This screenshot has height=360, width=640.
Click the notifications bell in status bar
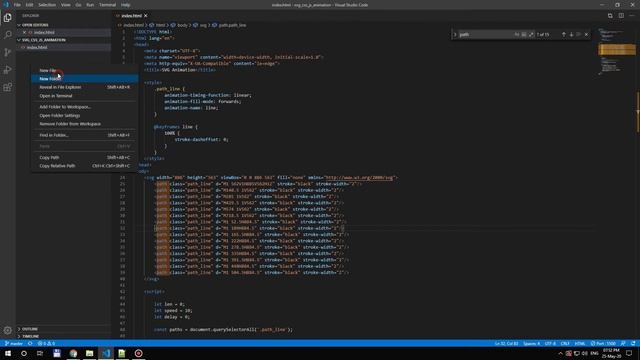pyautogui.click(x=633, y=343)
